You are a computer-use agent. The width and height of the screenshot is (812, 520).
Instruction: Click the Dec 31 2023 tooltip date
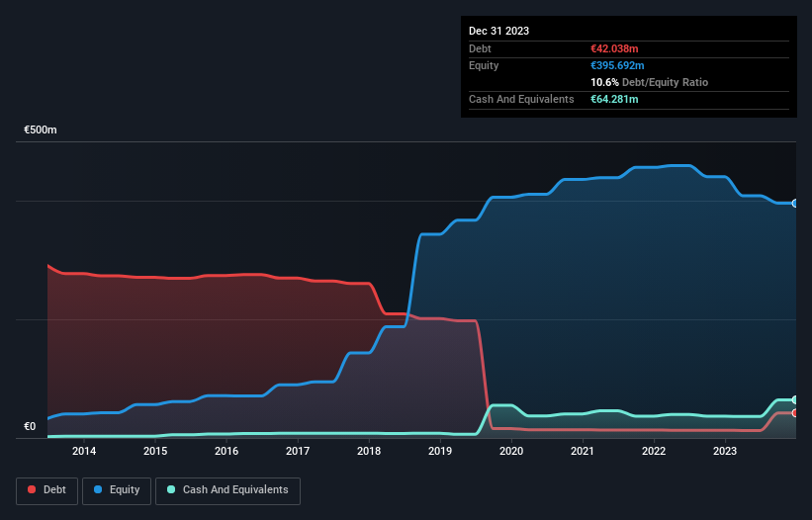click(498, 31)
